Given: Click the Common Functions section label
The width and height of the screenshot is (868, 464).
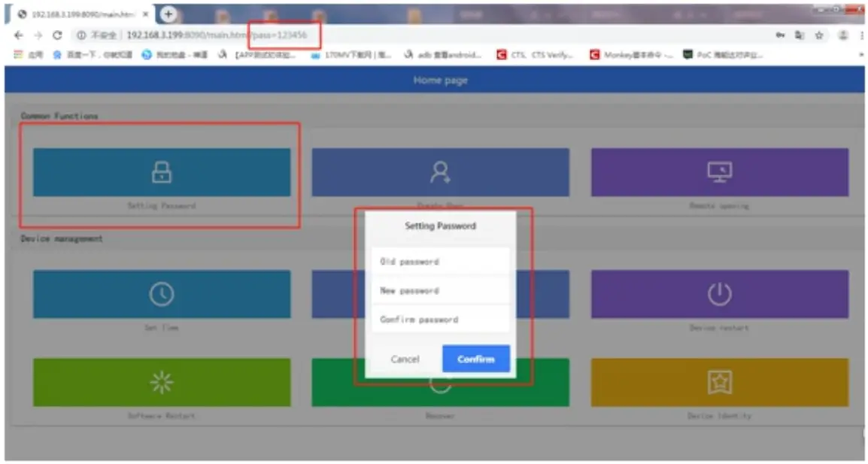Looking at the screenshot, I should [x=59, y=116].
